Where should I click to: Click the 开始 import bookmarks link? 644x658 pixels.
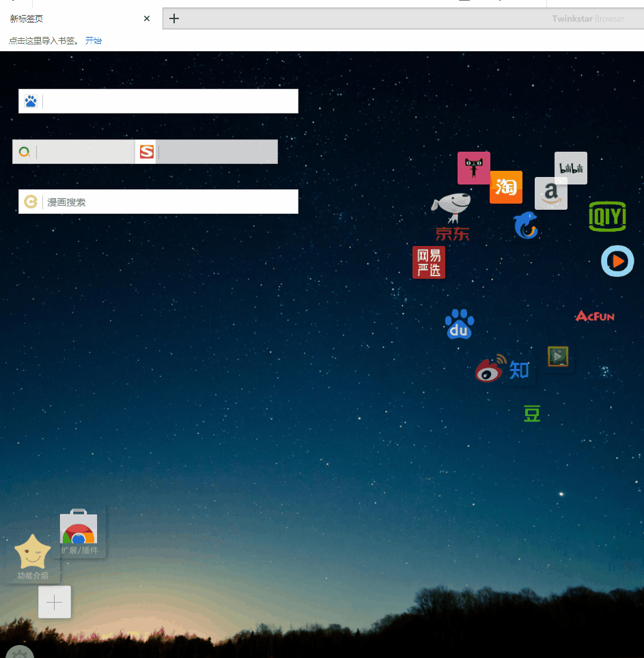pos(94,41)
